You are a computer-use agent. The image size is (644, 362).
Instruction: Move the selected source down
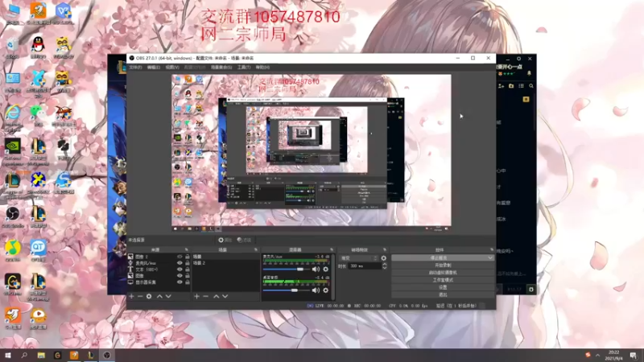pos(168,296)
